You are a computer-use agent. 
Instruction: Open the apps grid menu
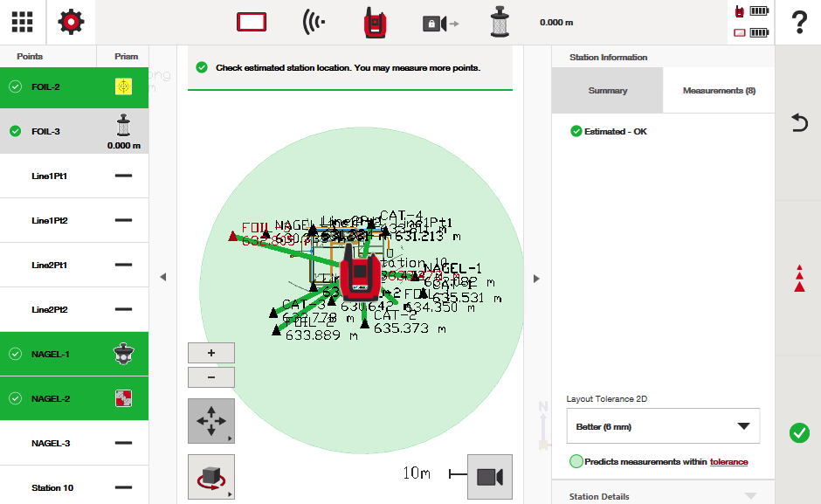pos(22,22)
